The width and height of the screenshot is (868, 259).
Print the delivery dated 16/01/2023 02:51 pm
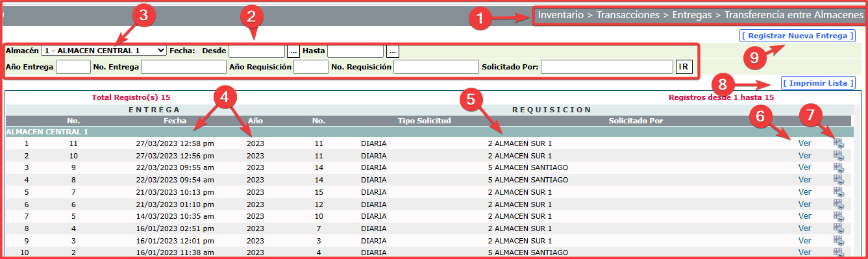click(838, 228)
